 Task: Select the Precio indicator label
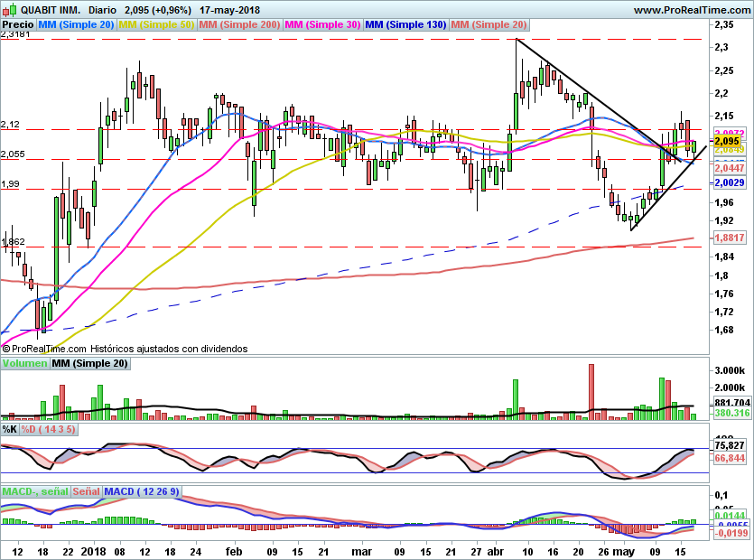[18, 24]
